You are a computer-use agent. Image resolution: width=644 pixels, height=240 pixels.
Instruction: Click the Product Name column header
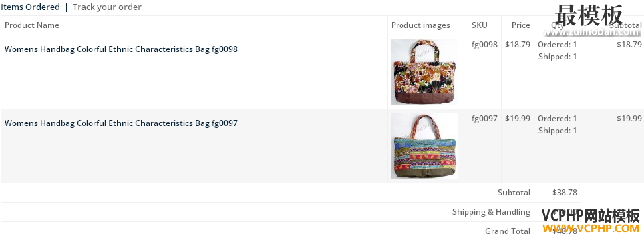(x=32, y=25)
